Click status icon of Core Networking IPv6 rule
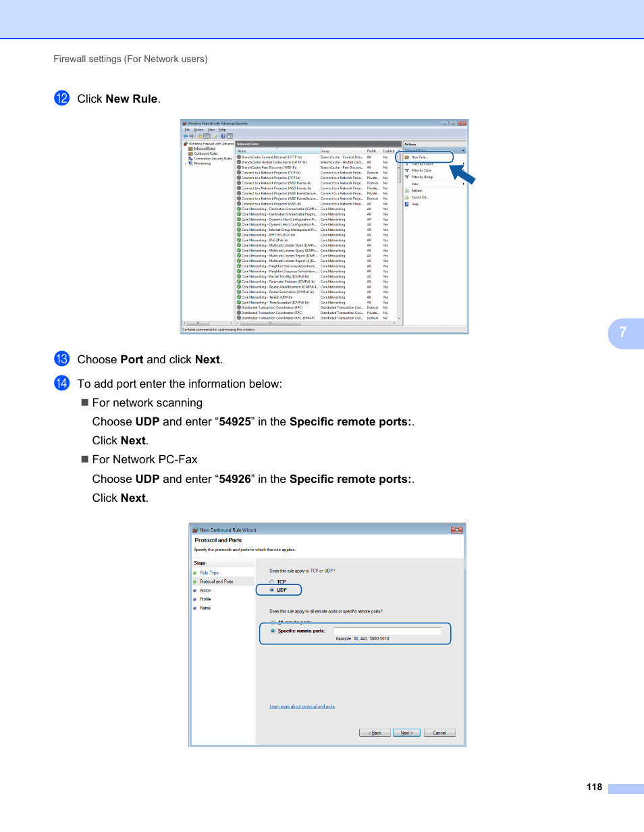 [x=239, y=240]
